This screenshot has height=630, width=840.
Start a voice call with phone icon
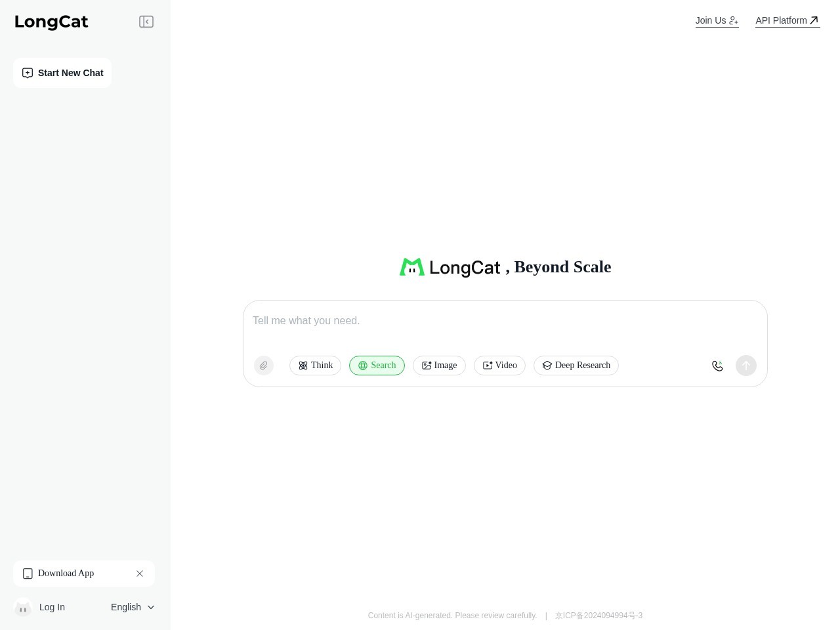tap(717, 366)
